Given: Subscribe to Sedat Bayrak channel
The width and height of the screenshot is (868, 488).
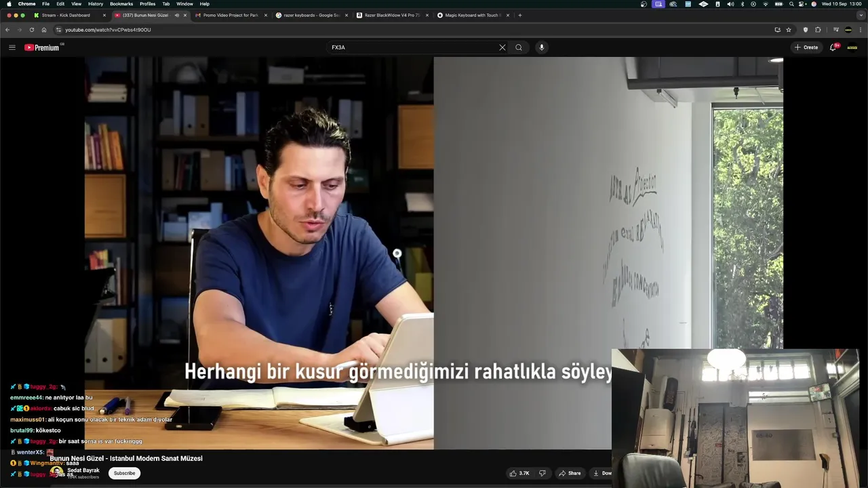Looking at the screenshot, I should (x=124, y=473).
